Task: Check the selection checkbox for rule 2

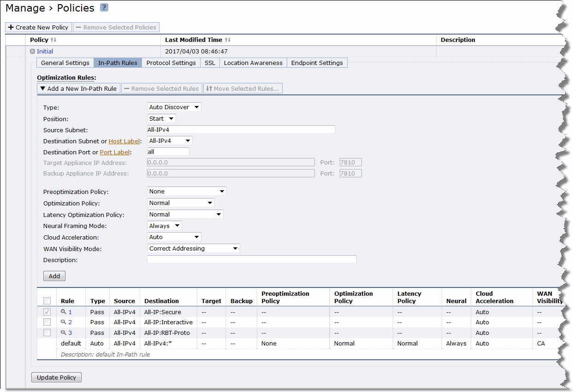Action: pos(47,322)
